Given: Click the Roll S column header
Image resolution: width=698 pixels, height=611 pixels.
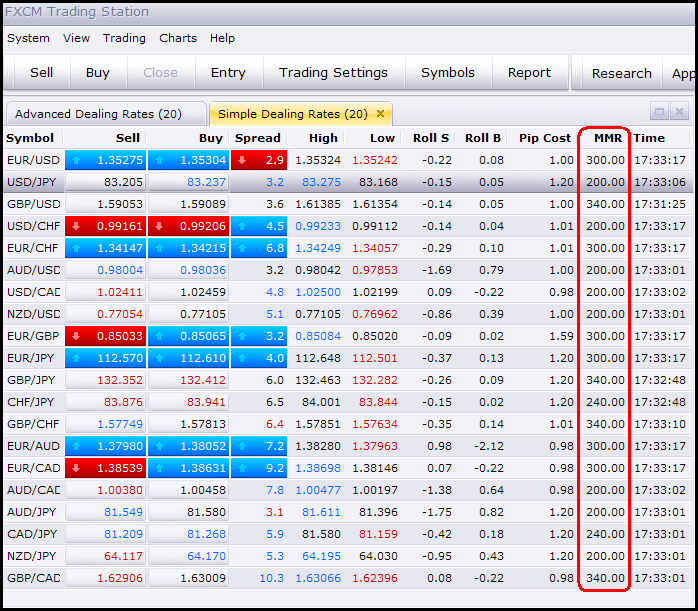Looking at the screenshot, I should tap(431, 138).
